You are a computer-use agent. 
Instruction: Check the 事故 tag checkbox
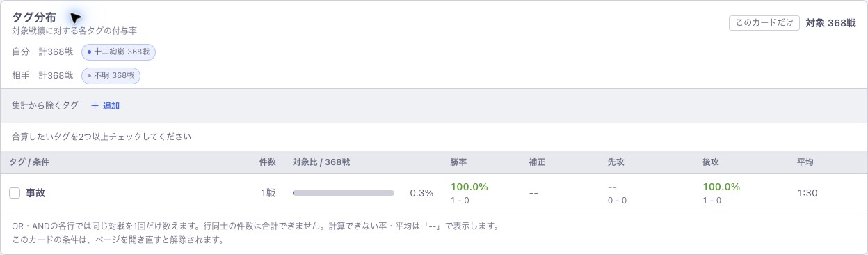(x=15, y=193)
